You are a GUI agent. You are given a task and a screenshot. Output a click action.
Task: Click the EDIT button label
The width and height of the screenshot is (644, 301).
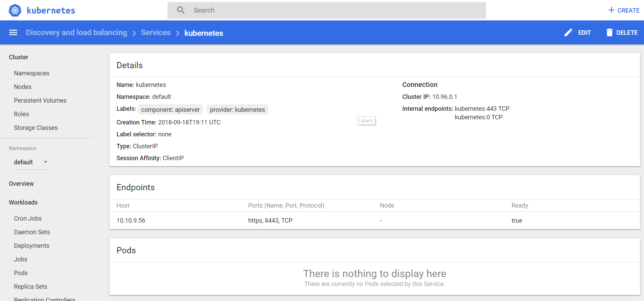pos(584,33)
